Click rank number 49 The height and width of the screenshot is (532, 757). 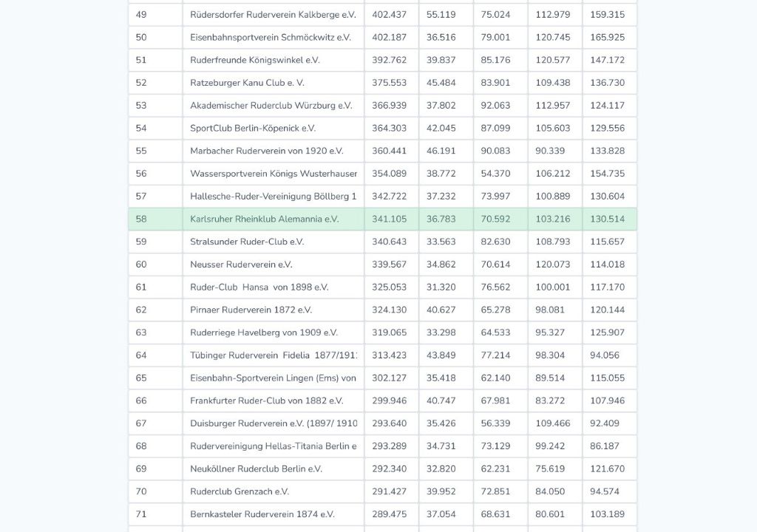141,15
